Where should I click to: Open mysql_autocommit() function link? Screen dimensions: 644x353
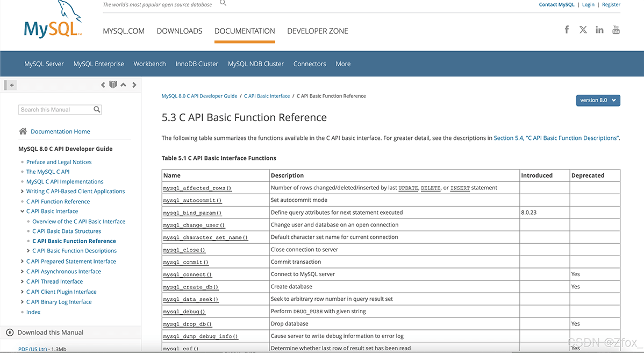pyautogui.click(x=192, y=201)
